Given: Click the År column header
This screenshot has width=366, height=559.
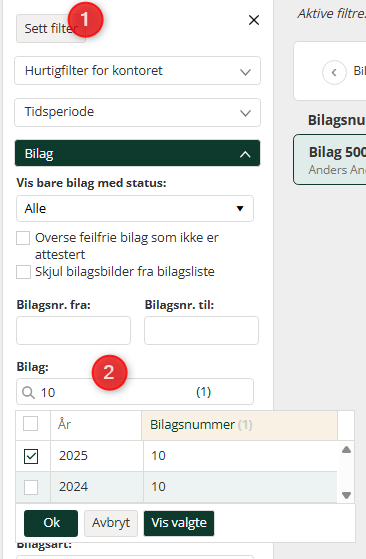Looking at the screenshot, I should (96, 425).
